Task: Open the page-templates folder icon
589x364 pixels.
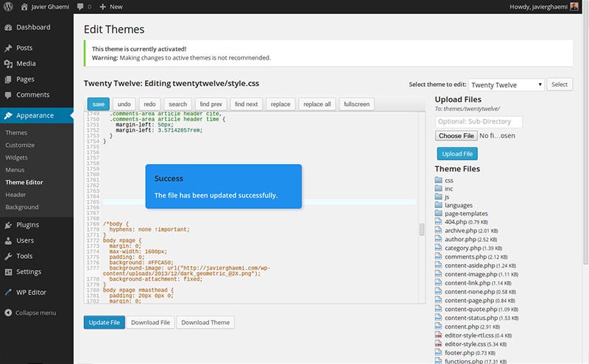Action: click(438, 213)
